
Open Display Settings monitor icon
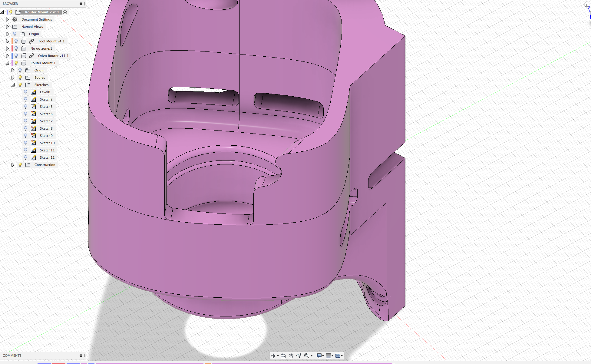pyautogui.click(x=319, y=356)
